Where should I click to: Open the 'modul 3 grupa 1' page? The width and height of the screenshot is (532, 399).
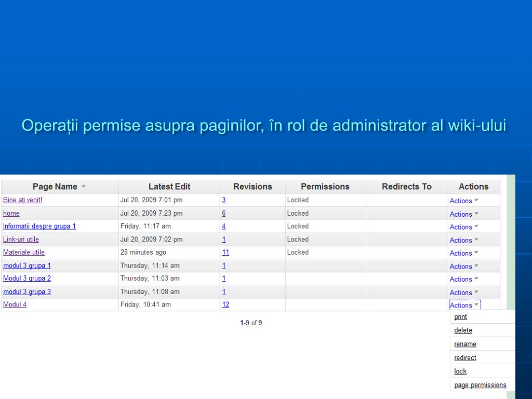click(27, 265)
